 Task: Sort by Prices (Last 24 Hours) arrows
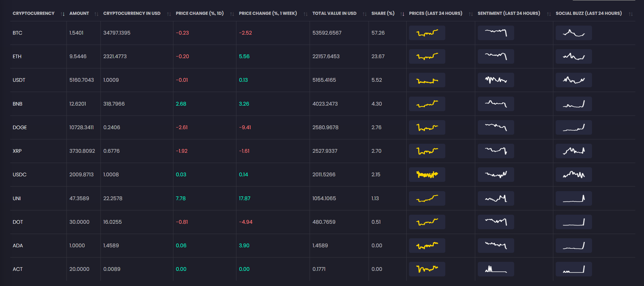click(471, 14)
